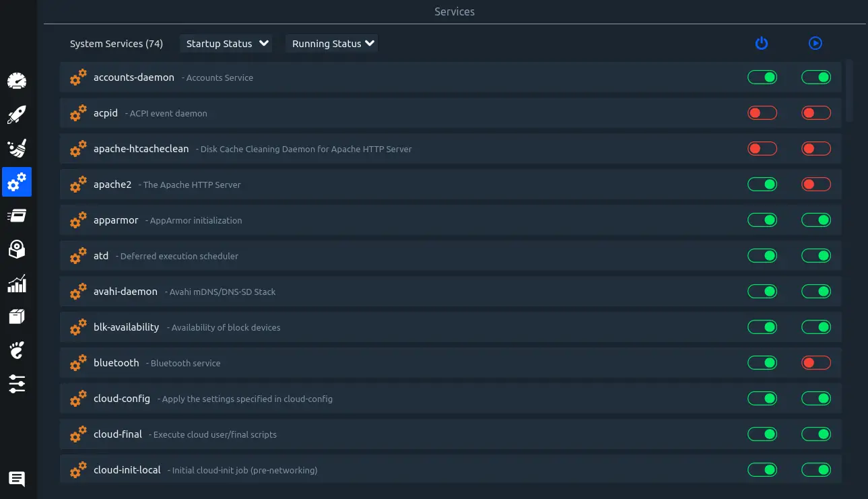868x499 pixels.
Task: Click the accounts-daemon service name
Action: [134, 77]
